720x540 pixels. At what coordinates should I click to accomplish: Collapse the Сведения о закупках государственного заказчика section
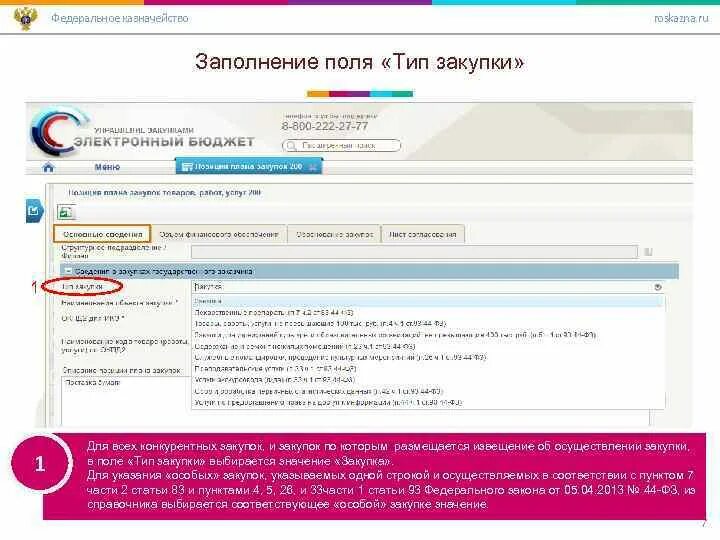(68, 271)
